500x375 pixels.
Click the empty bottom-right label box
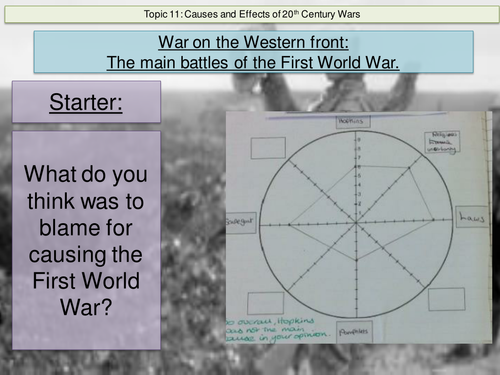point(446,300)
